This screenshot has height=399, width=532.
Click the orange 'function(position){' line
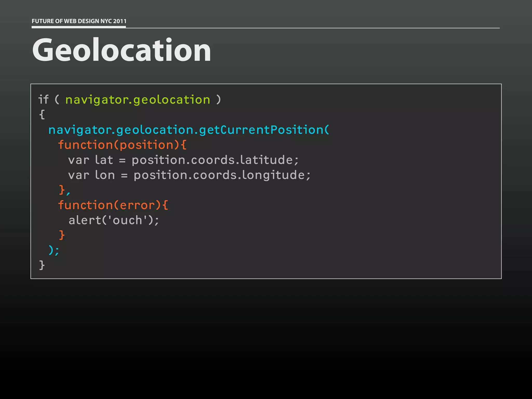click(x=122, y=145)
